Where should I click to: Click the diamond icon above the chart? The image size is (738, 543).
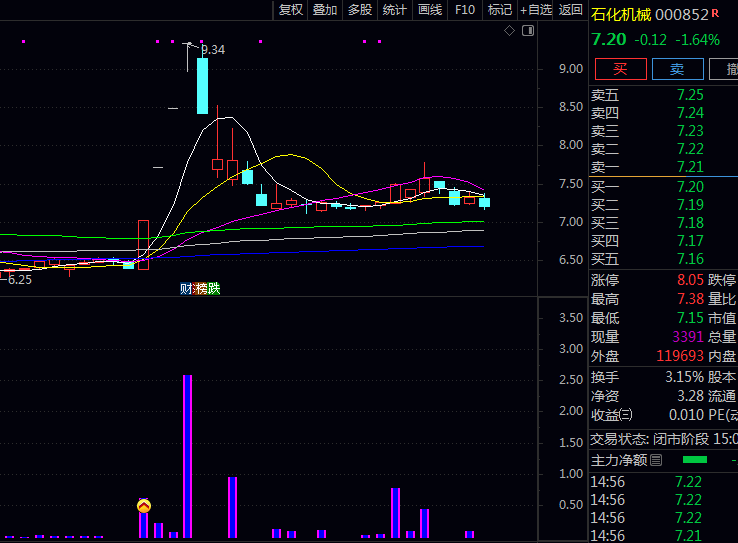click(509, 31)
